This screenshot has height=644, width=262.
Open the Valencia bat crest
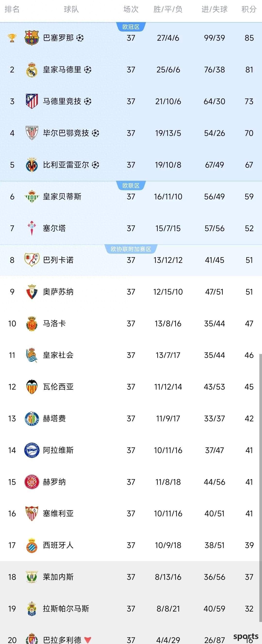[32, 387]
